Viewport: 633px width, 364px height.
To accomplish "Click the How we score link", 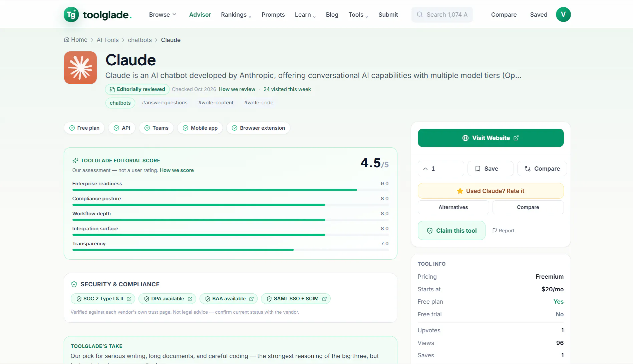I will click(177, 170).
